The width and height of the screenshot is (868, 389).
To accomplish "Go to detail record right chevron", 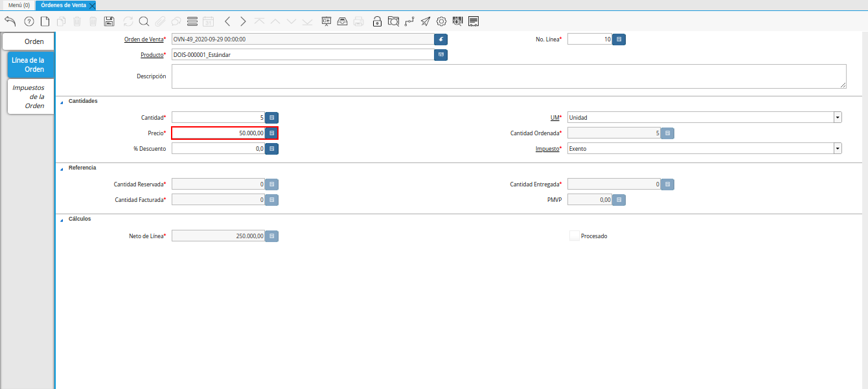I will (243, 21).
